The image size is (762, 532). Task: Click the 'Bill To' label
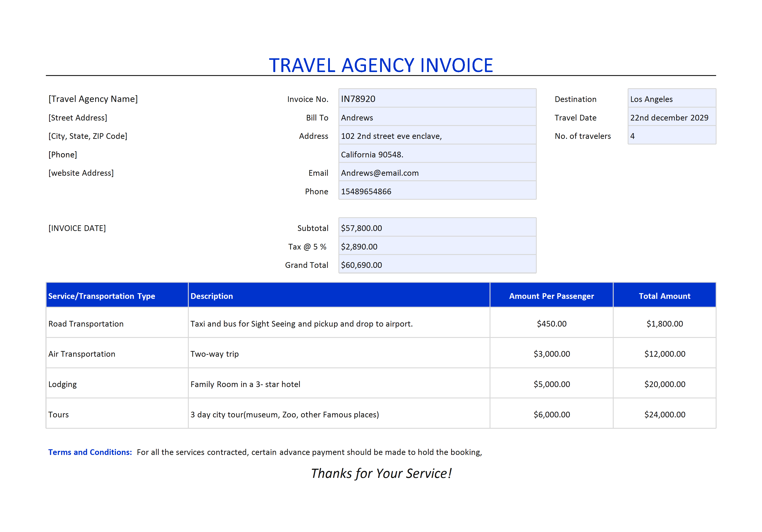317,118
